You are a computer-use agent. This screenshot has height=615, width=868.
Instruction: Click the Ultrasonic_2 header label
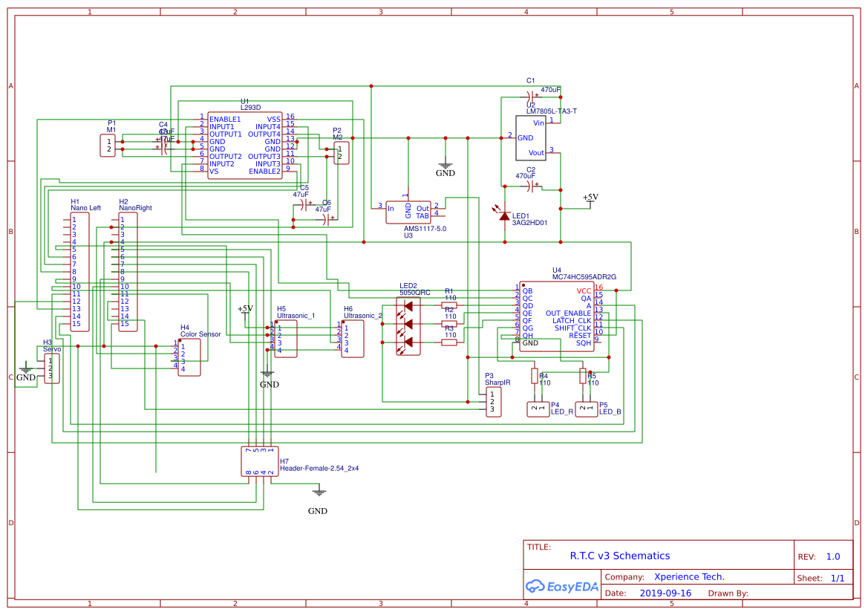click(x=362, y=316)
